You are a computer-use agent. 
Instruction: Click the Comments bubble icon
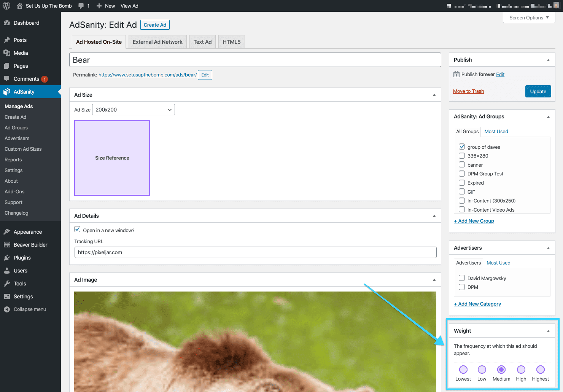coord(7,79)
